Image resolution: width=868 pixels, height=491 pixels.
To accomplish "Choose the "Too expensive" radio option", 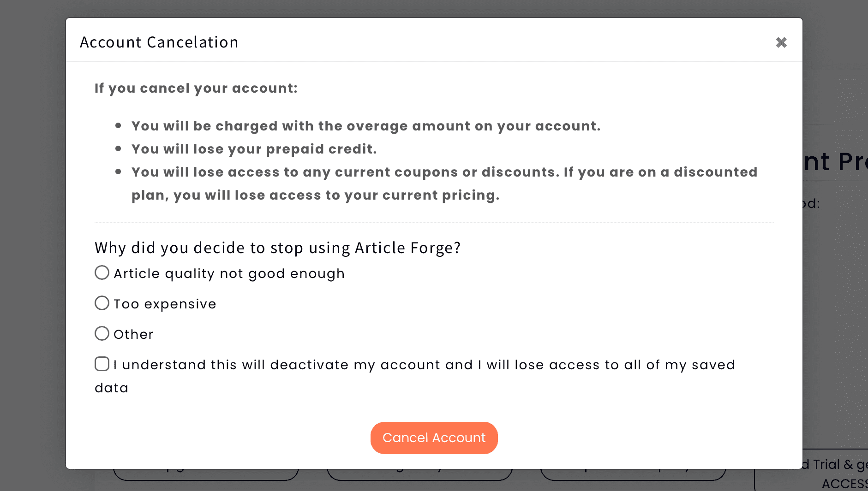I will pyautogui.click(x=102, y=303).
